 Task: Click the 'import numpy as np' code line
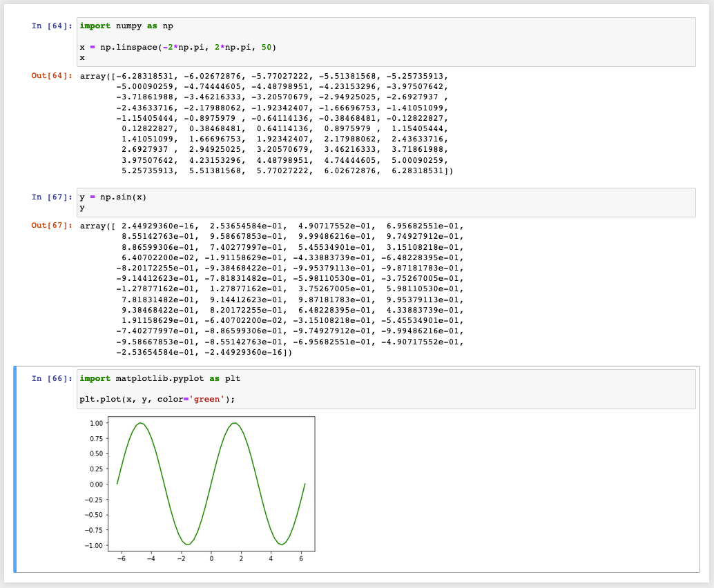pos(126,26)
